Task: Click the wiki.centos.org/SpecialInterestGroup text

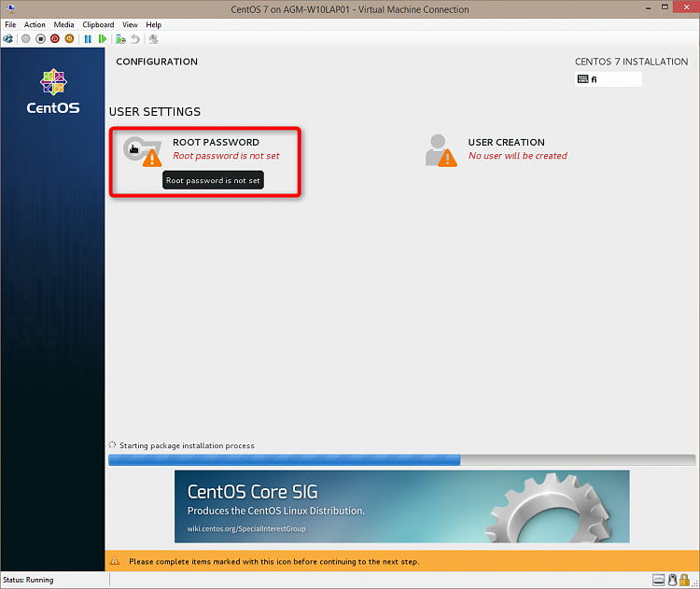Action: (246, 528)
